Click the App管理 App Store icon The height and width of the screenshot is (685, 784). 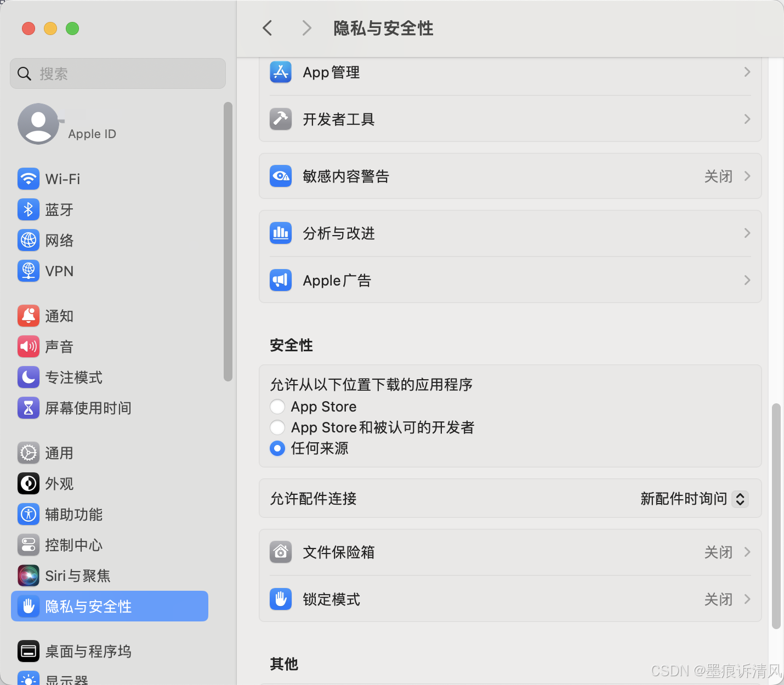[281, 72]
